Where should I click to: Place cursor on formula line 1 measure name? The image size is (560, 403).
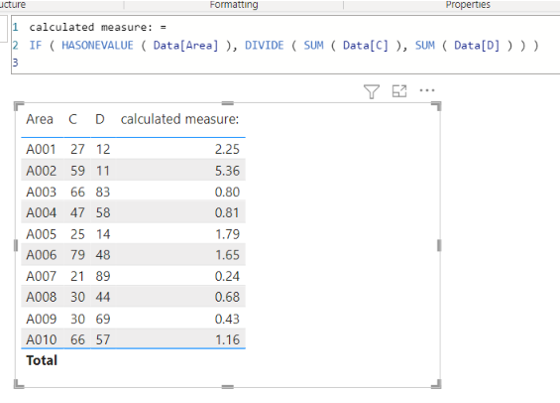point(91,27)
